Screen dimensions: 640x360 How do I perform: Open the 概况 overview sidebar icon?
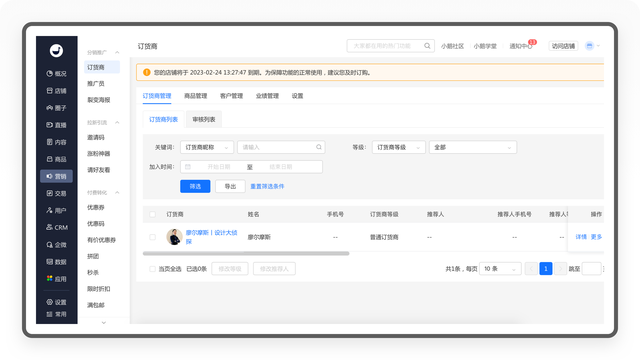(56, 73)
